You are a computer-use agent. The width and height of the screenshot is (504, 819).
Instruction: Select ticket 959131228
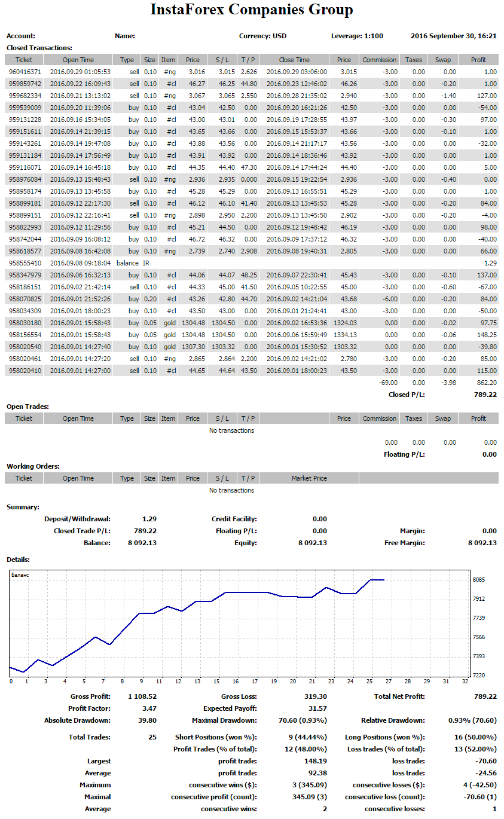click(25, 120)
